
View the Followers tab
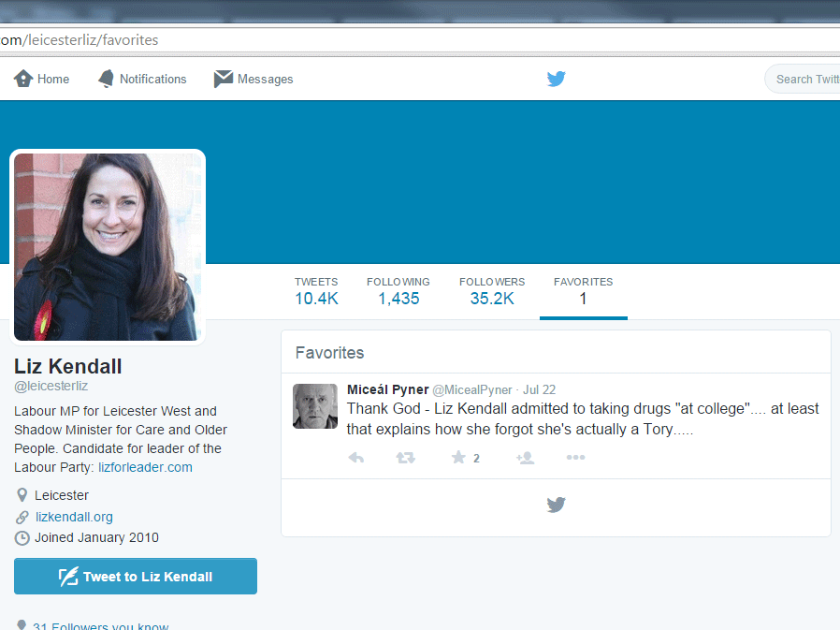(491, 291)
